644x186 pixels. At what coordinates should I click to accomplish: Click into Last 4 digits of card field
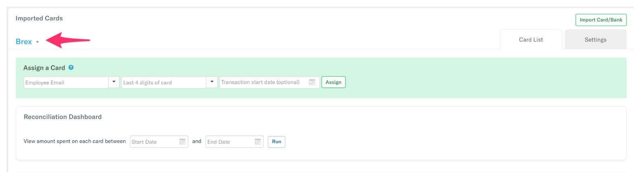[164, 82]
